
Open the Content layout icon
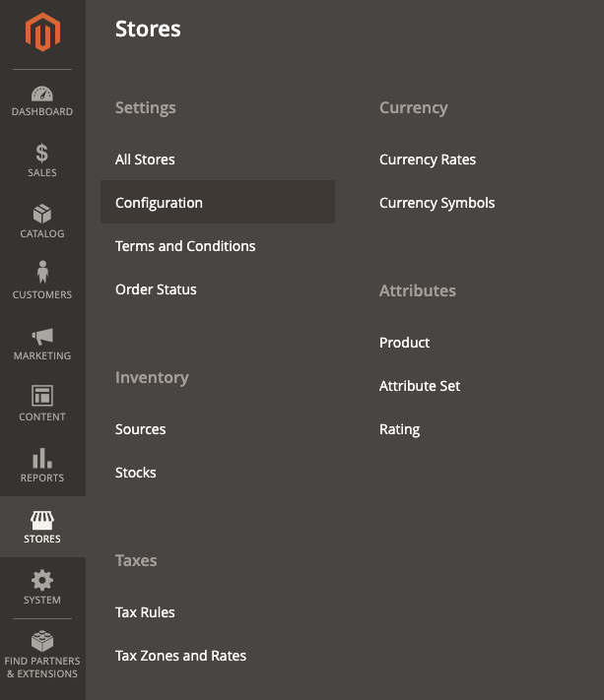coord(42,396)
